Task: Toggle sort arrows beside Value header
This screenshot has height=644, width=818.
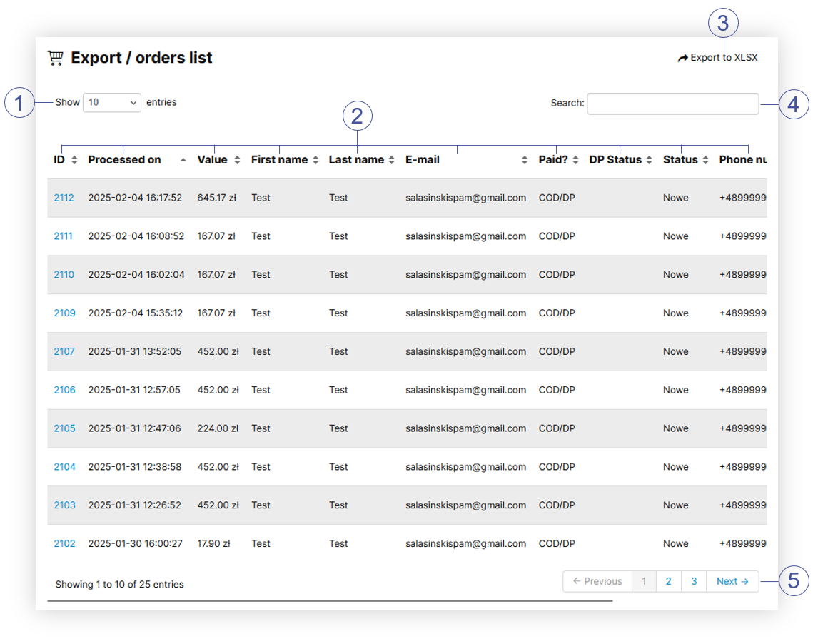Action: pos(238,161)
